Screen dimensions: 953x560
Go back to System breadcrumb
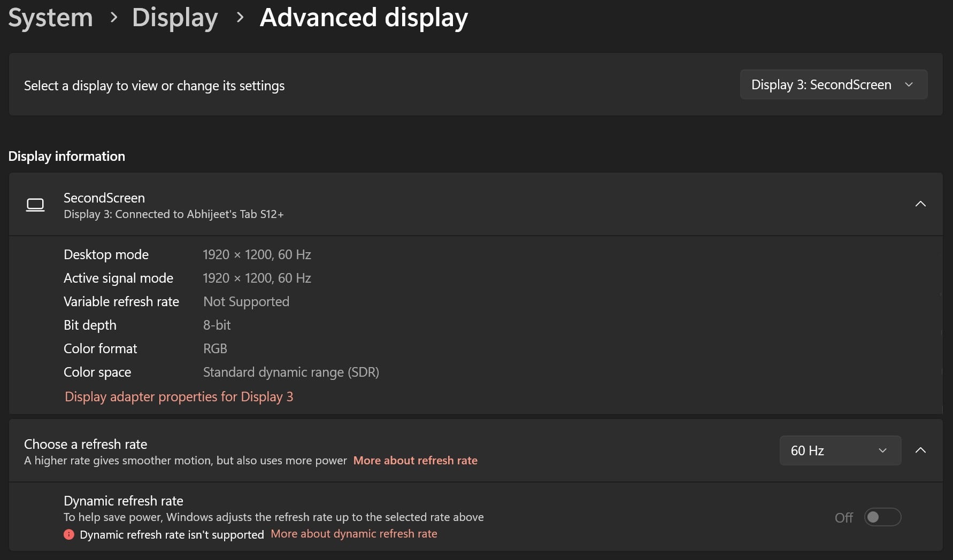(51, 18)
